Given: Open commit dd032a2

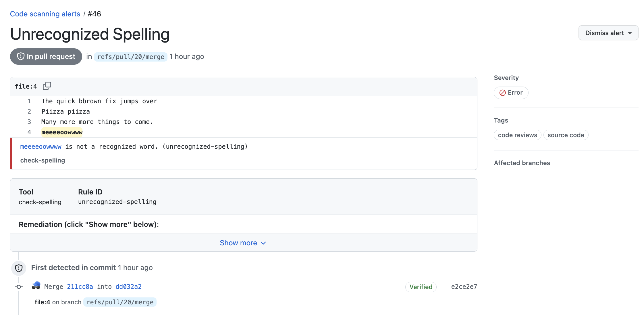Looking at the screenshot, I should [128, 286].
